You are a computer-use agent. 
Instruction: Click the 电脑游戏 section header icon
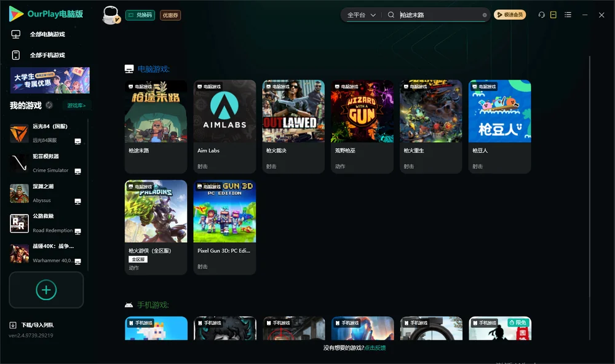129,69
